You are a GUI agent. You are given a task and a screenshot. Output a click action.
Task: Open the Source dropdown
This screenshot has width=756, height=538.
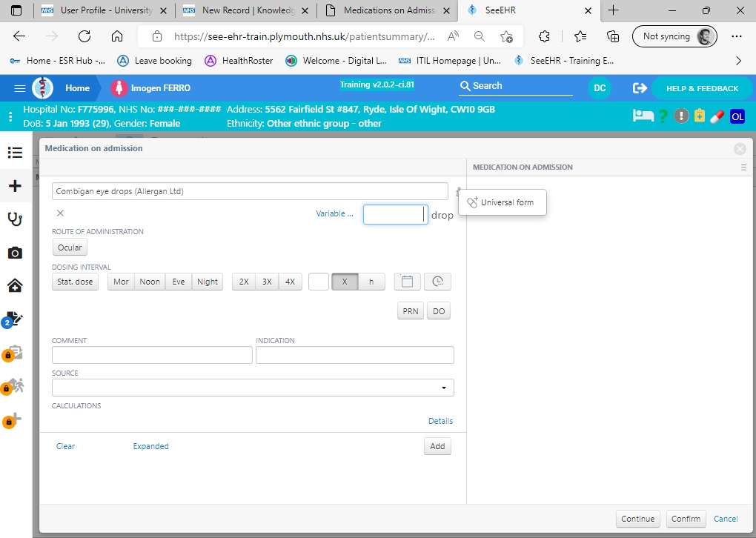[x=253, y=388]
